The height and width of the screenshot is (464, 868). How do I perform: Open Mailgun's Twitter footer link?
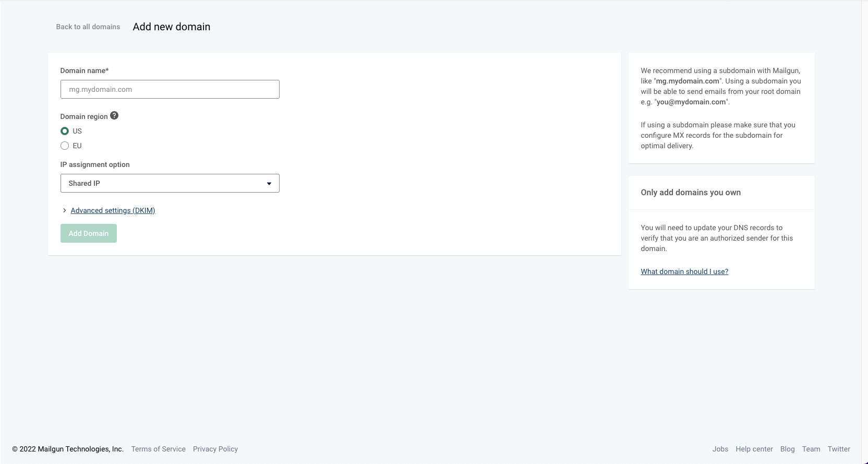(838, 449)
